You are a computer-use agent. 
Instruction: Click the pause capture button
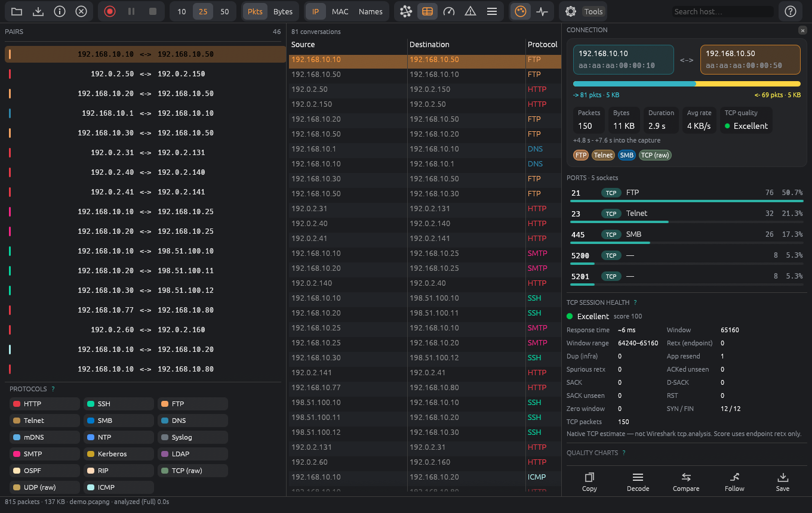131,11
